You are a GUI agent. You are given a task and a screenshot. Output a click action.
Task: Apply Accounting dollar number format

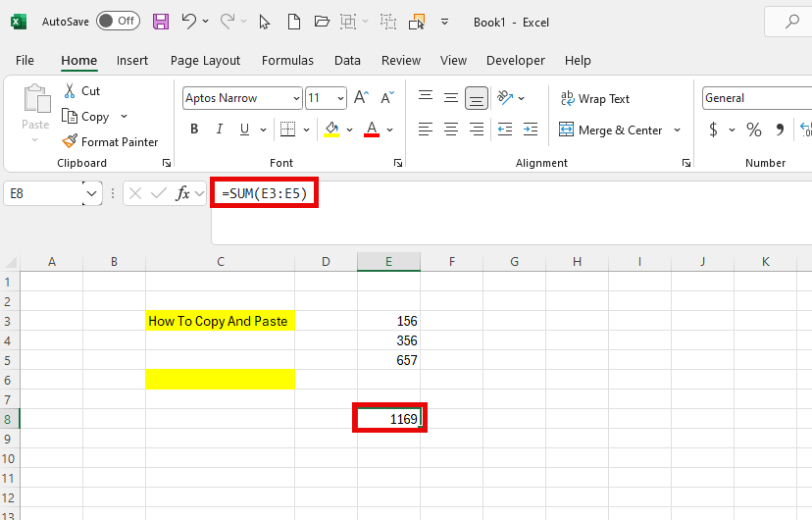[713, 129]
